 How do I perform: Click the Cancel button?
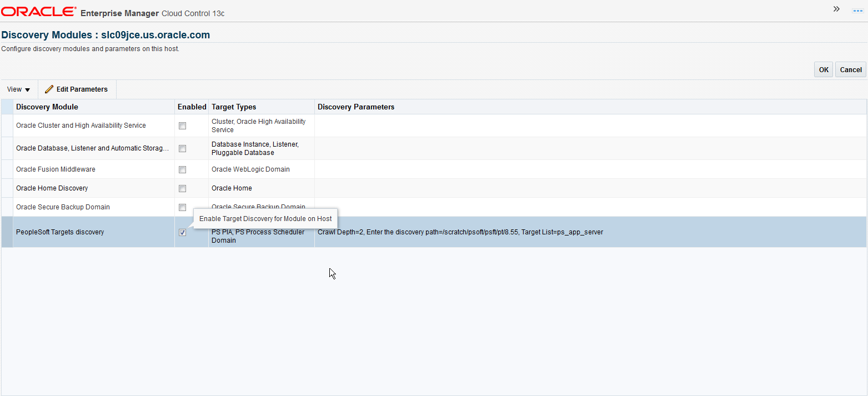851,69
